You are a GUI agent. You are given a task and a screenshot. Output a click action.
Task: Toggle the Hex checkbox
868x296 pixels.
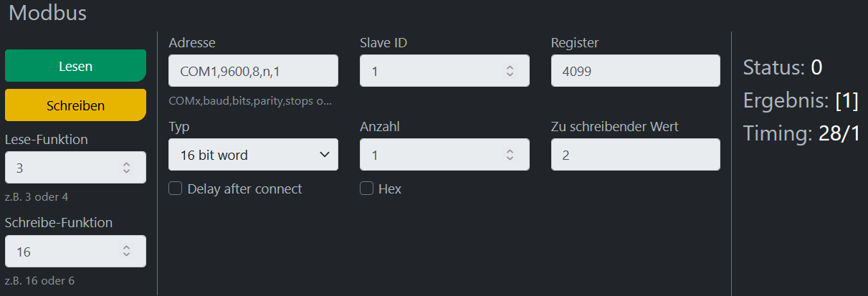(x=366, y=189)
